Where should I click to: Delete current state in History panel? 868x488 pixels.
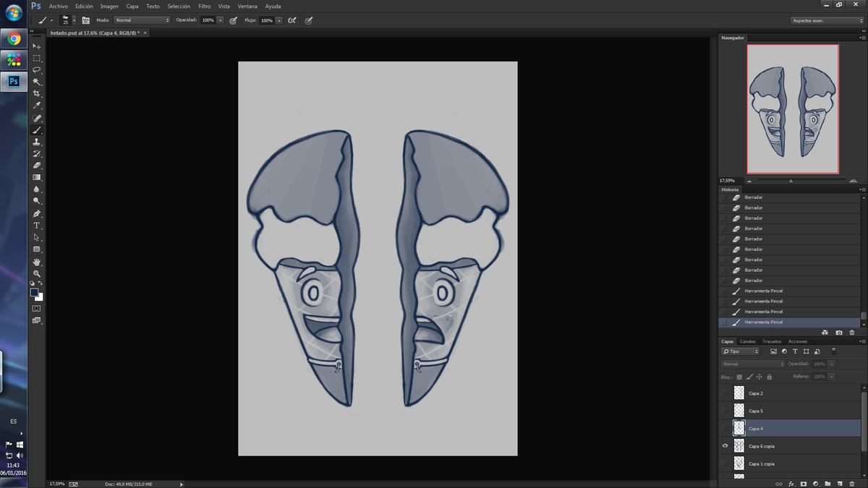[852, 333]
